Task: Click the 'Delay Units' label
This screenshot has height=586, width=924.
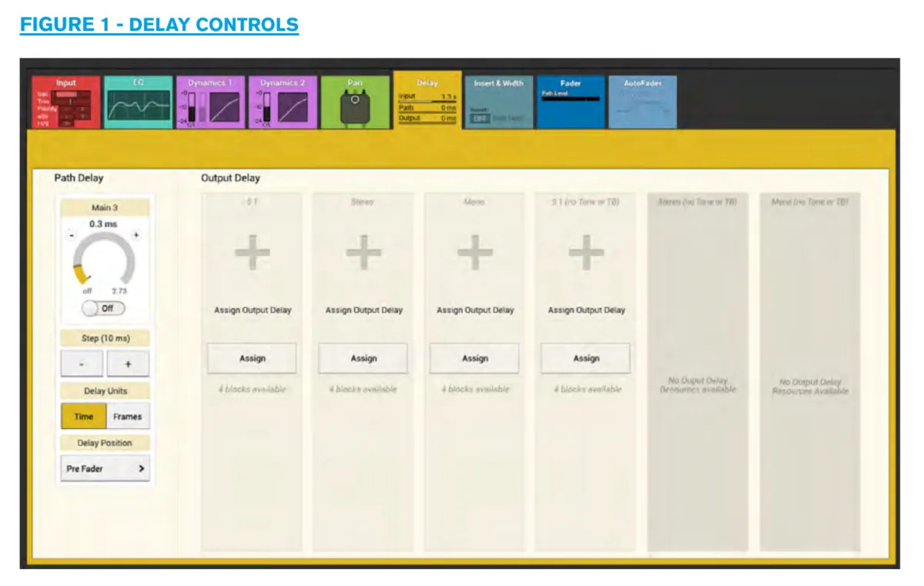Action: coord(105,391)
